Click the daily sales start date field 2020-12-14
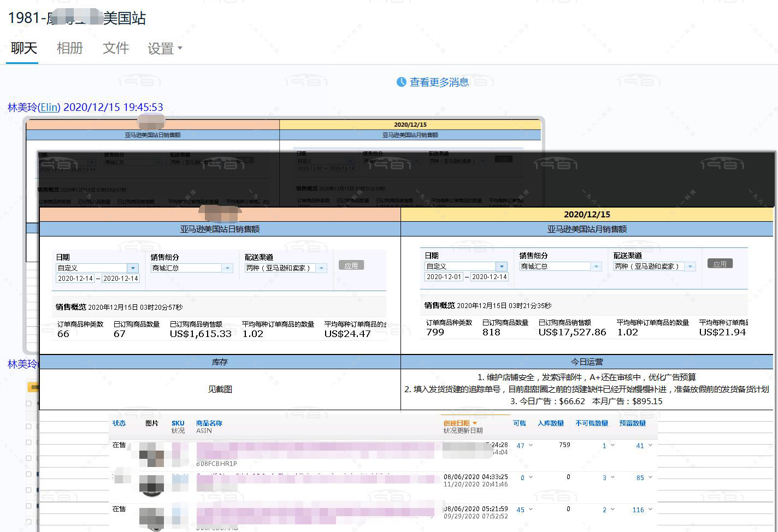778x532 pixels. click(75, 279)
